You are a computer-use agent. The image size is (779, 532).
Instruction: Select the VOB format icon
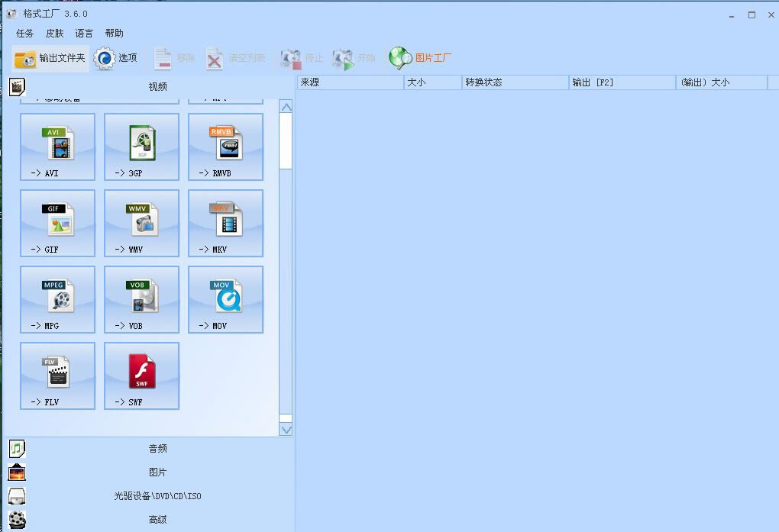point(142,299)
